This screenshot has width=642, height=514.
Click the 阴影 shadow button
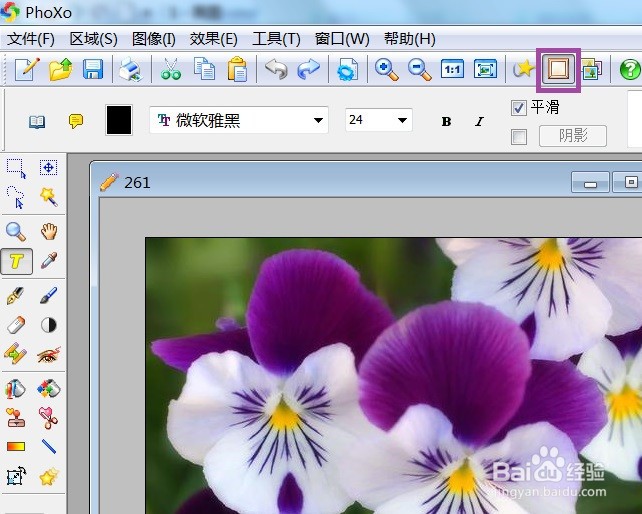573,136
